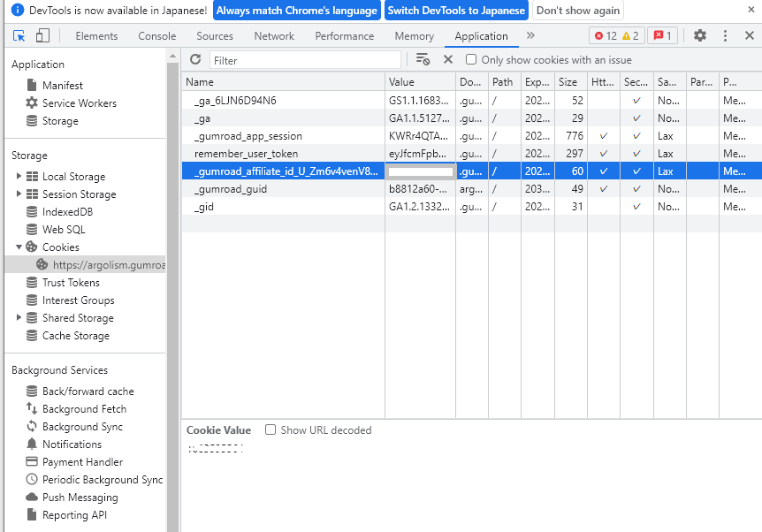This screenshot has width=762, height=532.
Task: Click the Don't show again button
Action: click(x=577, y=11)
